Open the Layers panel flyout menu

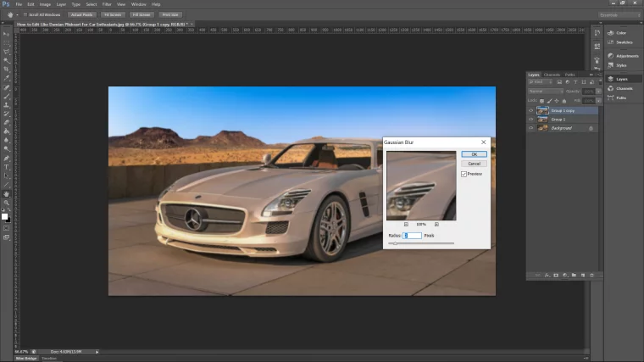599,75
